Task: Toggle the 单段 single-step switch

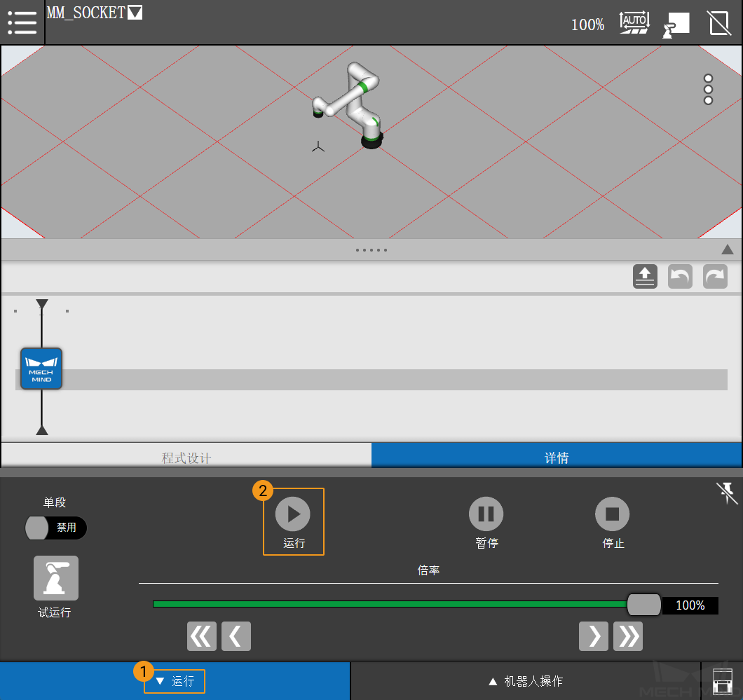Action: click(x=56, y=528)
